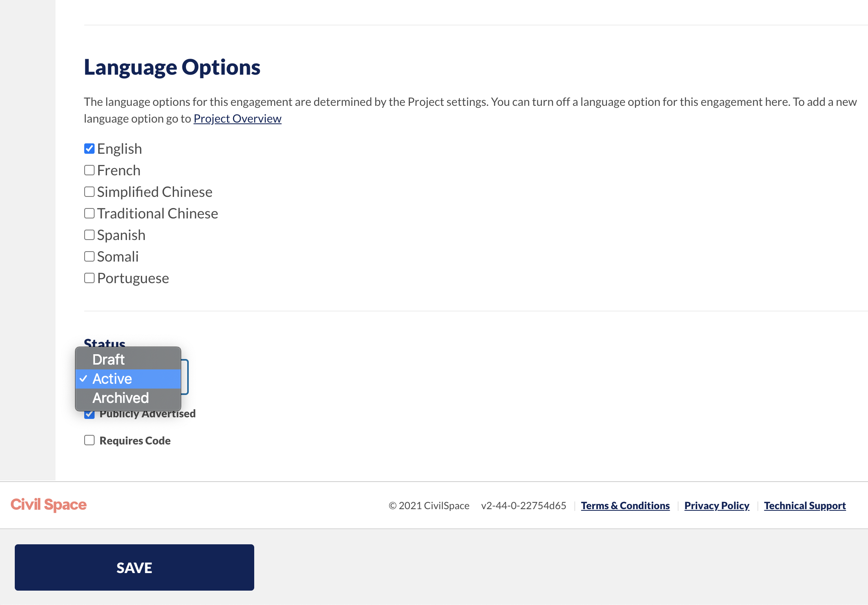This screenshot has height=605, width=868.
Task: Open the Project Overview link
Action: (237, 119)
